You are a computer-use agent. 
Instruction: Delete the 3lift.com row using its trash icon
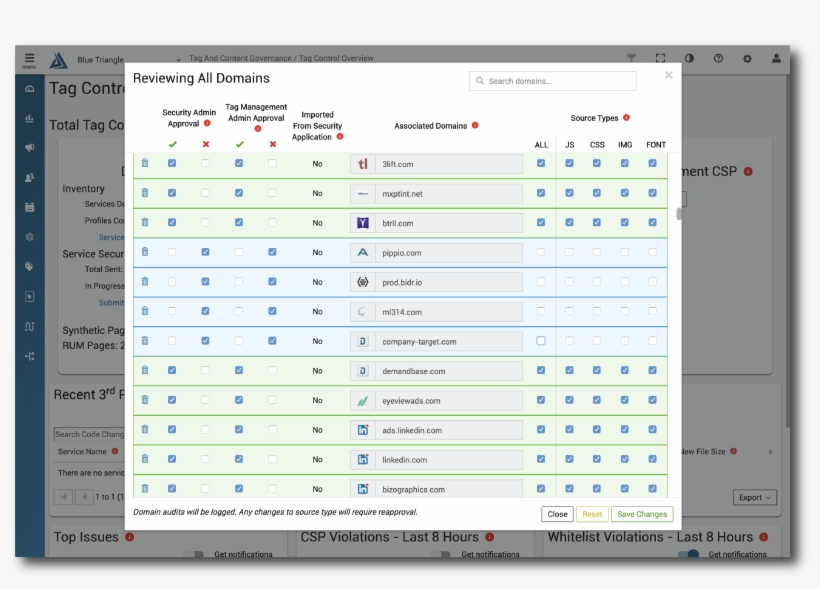click(x=145, y=164)
